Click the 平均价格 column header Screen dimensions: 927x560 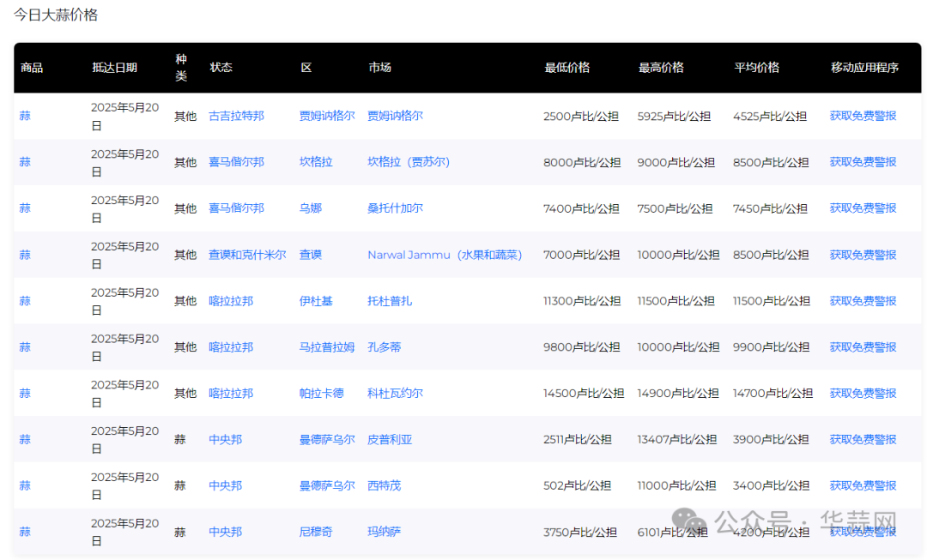coord(757,68)
